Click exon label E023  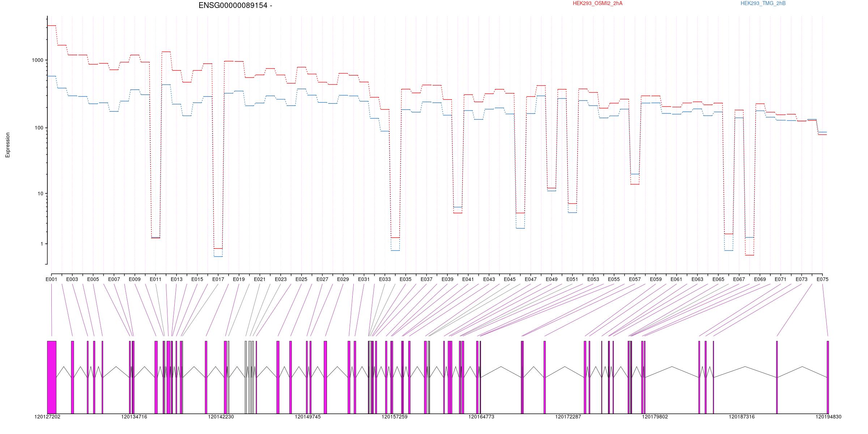281,279
